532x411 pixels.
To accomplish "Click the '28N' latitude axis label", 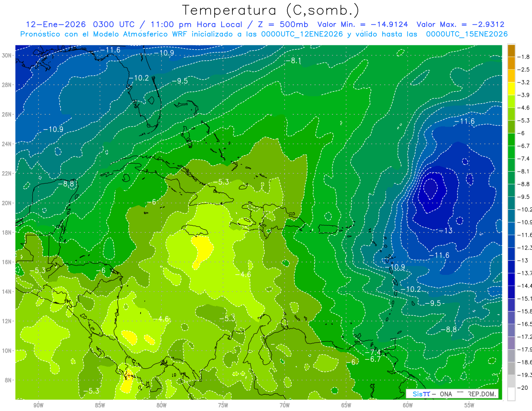I will (x=6, y=85).
